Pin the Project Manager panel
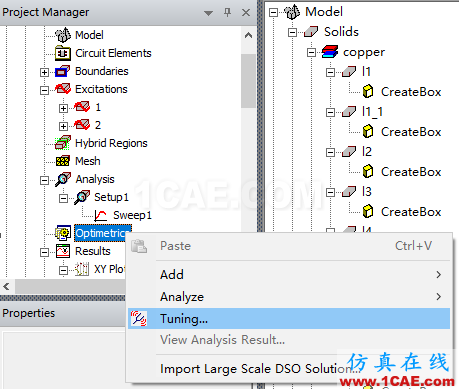 pos(227,13)
